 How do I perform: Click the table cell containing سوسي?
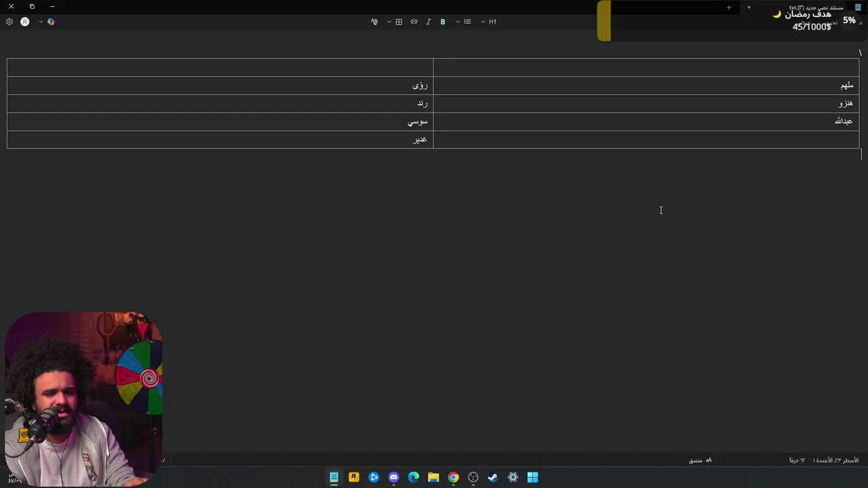tap(220, 121)
